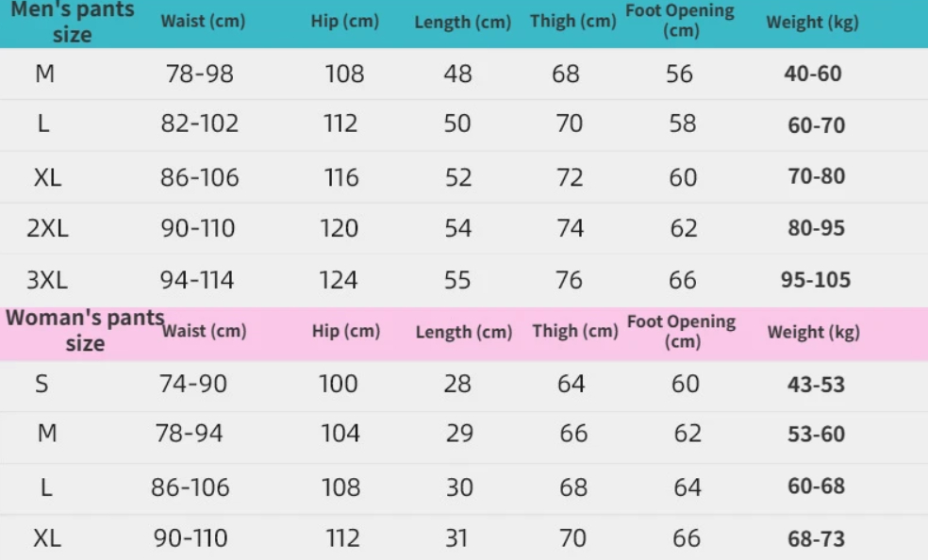Screen dimensions: 928x560
Task: Select waist value 78-98 for men's M
Action: click(x=197, y=74)
